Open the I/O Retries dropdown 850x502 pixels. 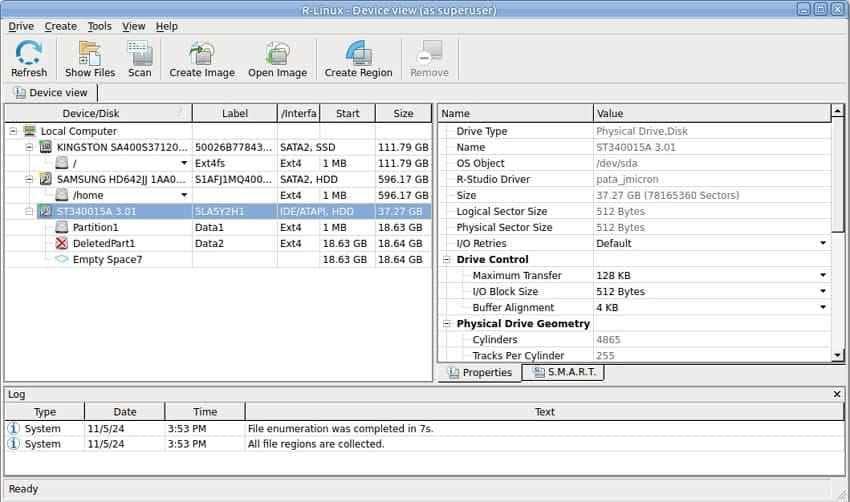(823, 243)
